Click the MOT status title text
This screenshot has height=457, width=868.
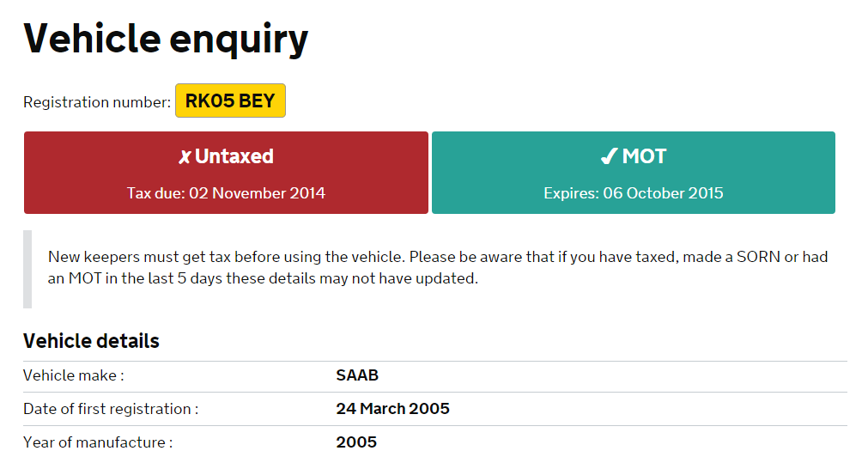[x=644, y=156]
